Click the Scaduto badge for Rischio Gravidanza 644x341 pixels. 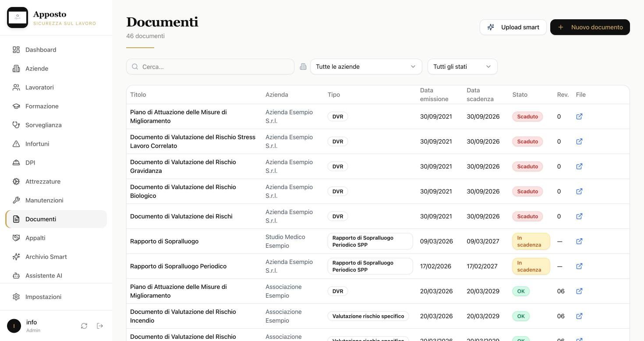[x=527, y=166]
